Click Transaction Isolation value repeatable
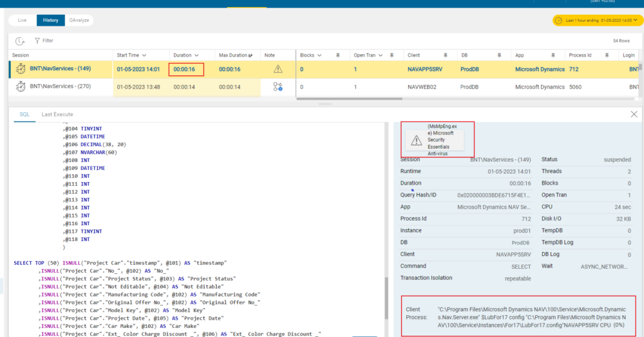This screenshot has height=337, width=644. click(x=518, y=278)
